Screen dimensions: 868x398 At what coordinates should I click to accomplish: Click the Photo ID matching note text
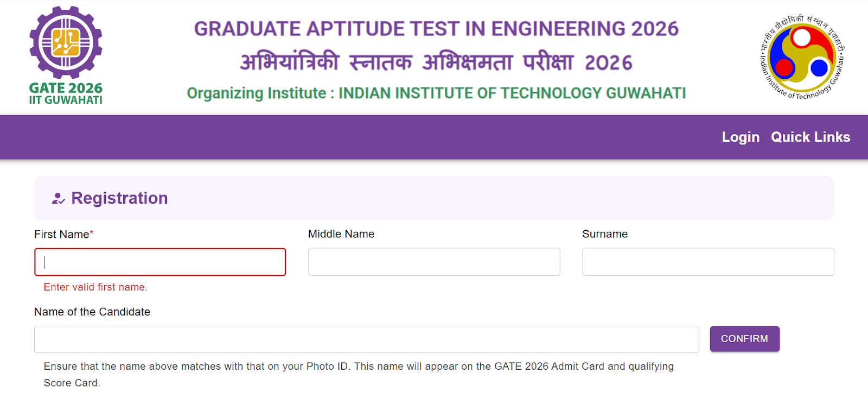tap(358, 367)
